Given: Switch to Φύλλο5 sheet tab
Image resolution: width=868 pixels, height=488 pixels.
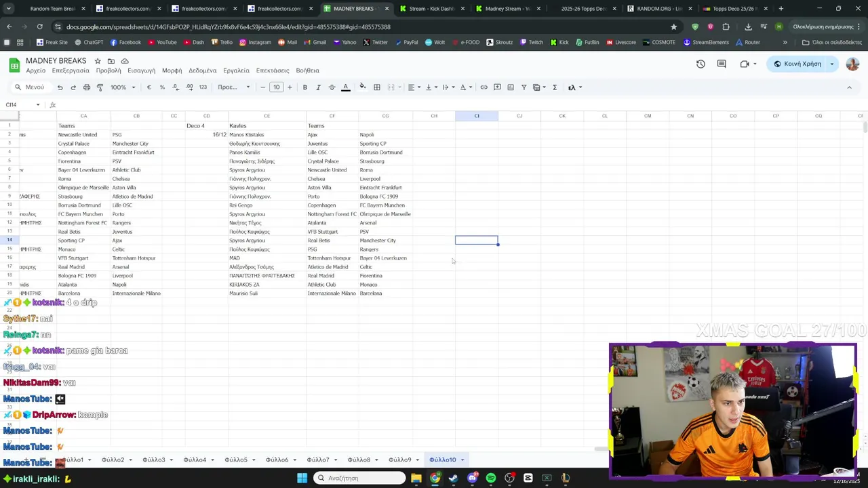Looking at the screenshot, I should (236, 460).
